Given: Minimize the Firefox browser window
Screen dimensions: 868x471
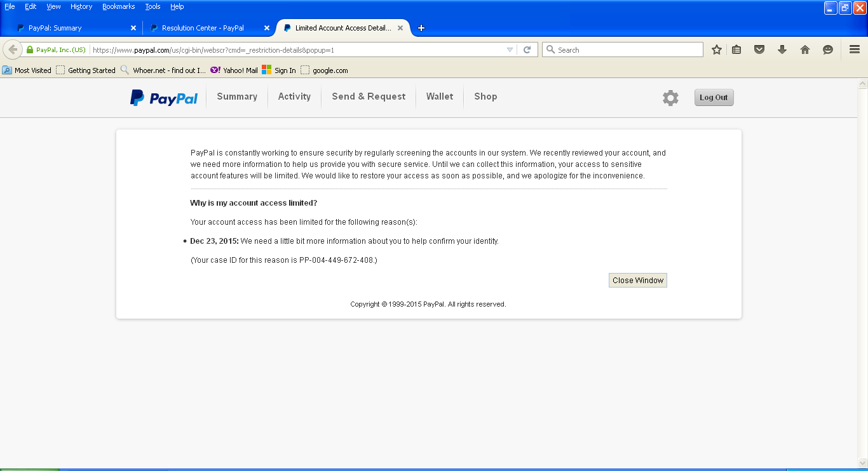Looking at the screenshot, I should click(x=831, y=8).
